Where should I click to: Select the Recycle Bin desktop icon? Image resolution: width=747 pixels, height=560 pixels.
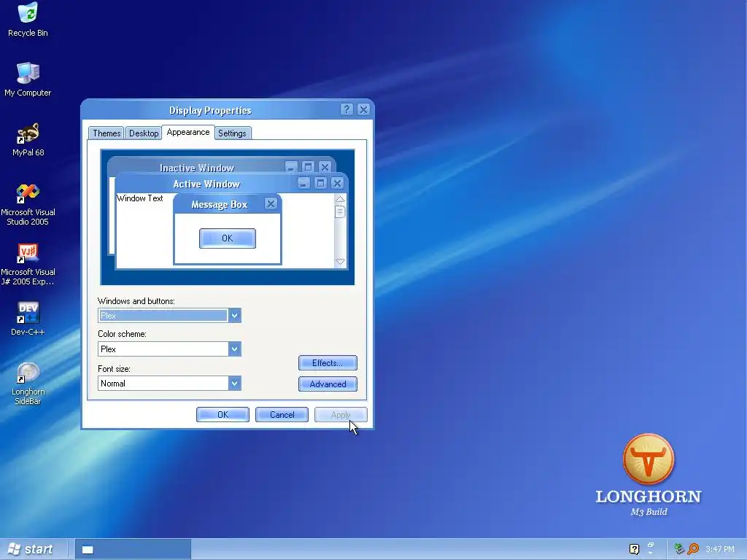point(28,19)
